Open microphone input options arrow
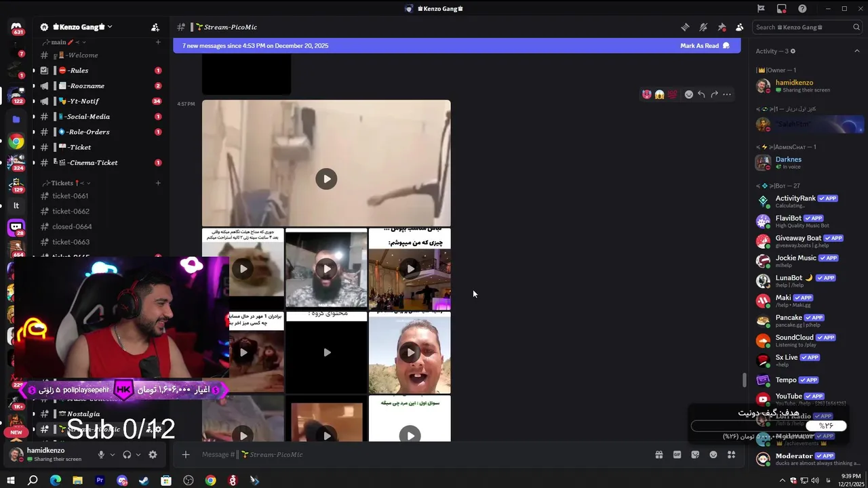The image size is (868, 488). point(112,455)
